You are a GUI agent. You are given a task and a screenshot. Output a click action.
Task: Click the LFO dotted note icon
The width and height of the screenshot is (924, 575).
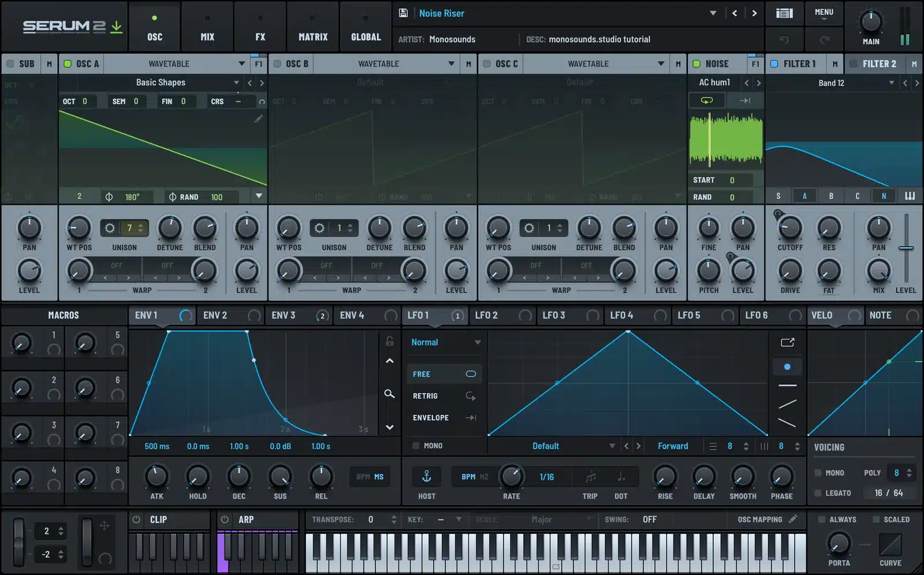(x=621, y=477)
